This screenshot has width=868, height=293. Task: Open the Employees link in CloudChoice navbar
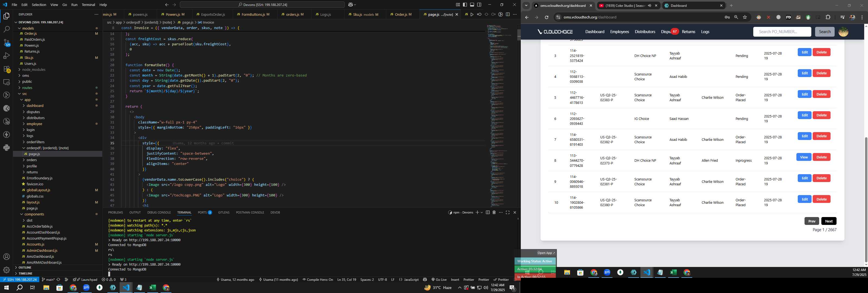619,32
